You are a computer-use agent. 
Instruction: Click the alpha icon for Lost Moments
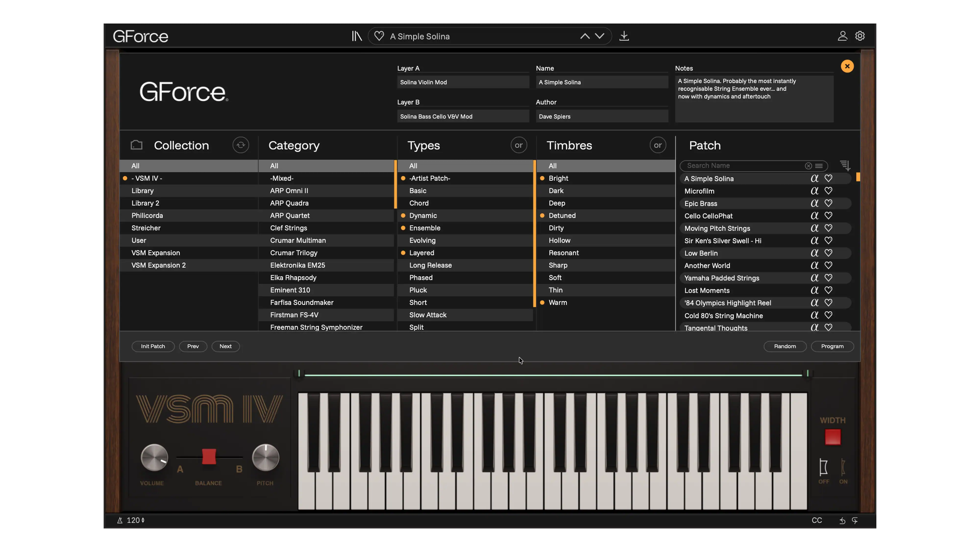coord(814,290)
